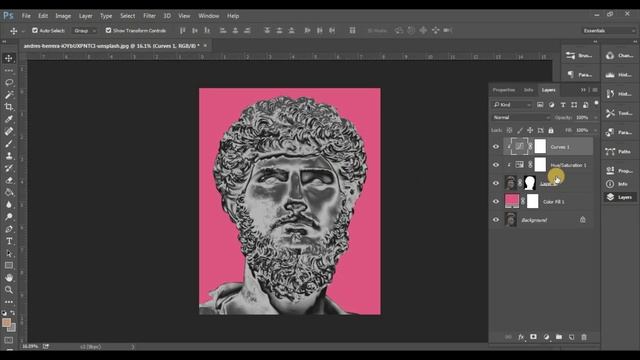Open the Group auto-select dropdown
The width and height of the screenshot is (640, 360).
[x=85, y=31]
